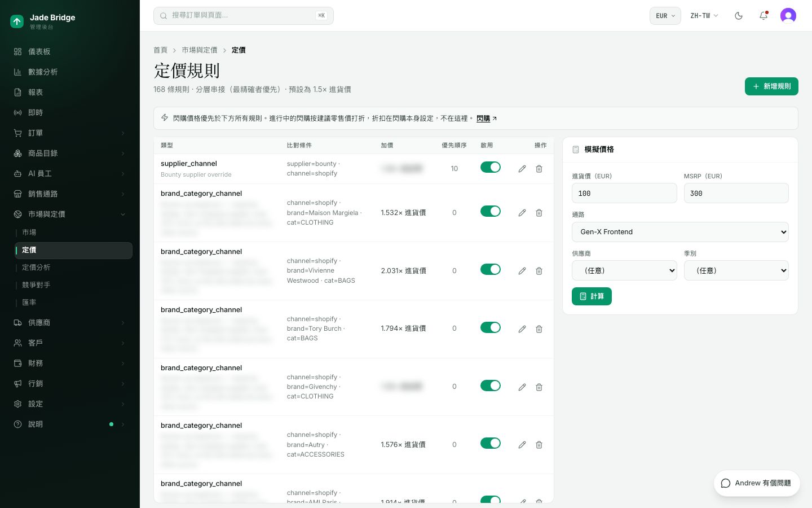The height and width of the screenshot is (508, 812).
Task: Click the Jade Bridge logo icon
Action: tap(17, 21)
